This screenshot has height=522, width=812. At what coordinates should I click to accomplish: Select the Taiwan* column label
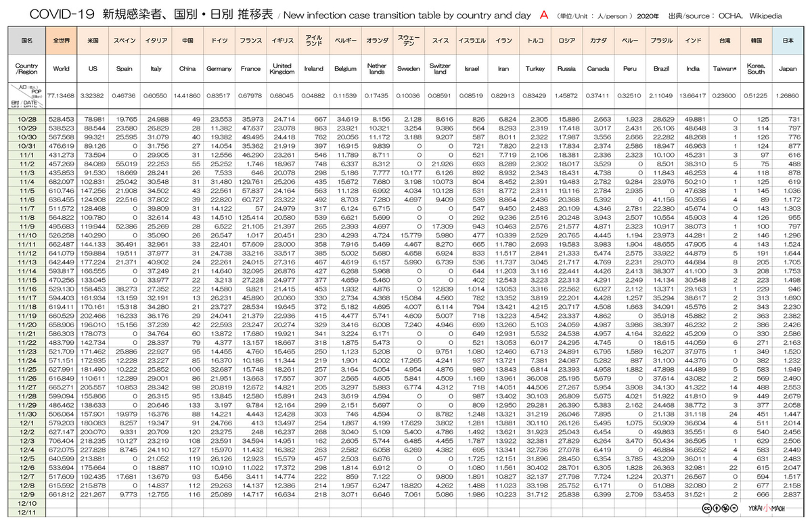[x=725, y=68]
